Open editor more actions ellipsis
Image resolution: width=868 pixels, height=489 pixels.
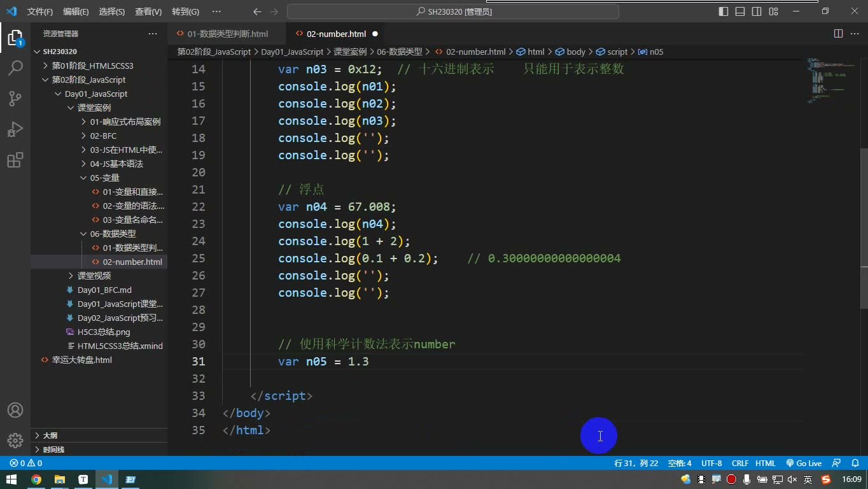click(x=855, y=34)
